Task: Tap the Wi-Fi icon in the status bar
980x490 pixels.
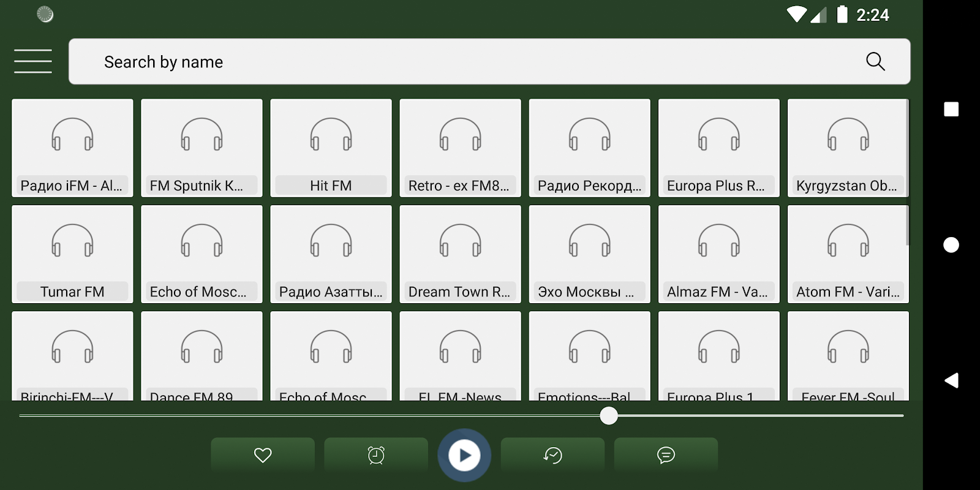Action: coord(797,14)
